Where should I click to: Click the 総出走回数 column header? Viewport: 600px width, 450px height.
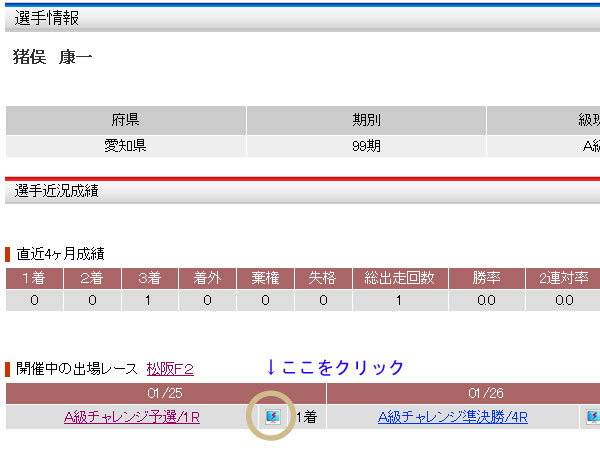[398, 279]
